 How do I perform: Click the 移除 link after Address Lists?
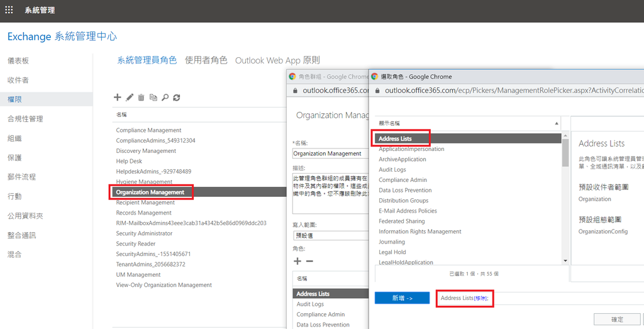[480, 298]
